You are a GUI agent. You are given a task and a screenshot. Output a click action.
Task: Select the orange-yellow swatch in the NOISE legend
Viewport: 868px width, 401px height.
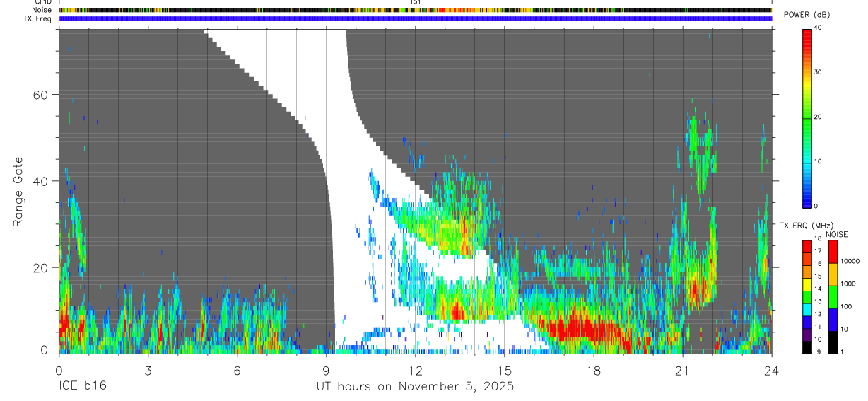(833, 274)
